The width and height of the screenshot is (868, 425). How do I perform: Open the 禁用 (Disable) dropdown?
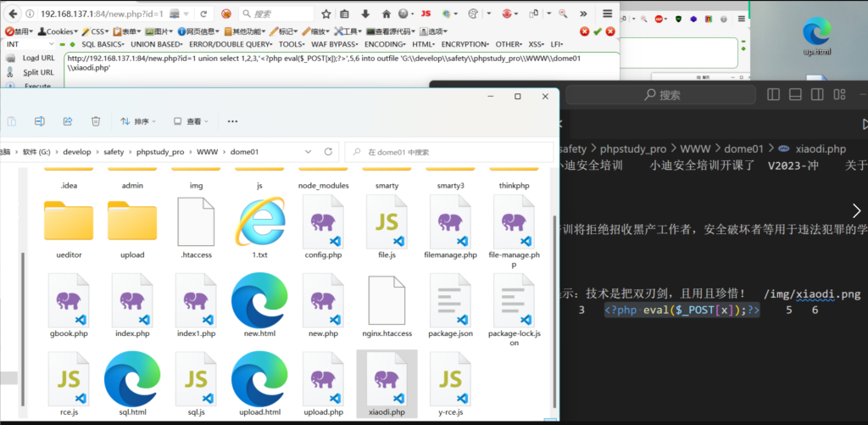[19, 31]
